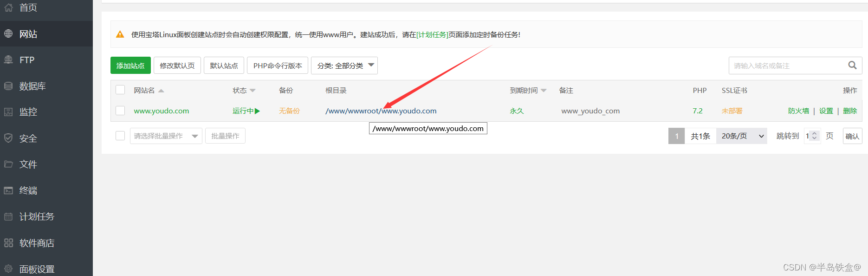Click the 修改默认页 button

(177, 66)
